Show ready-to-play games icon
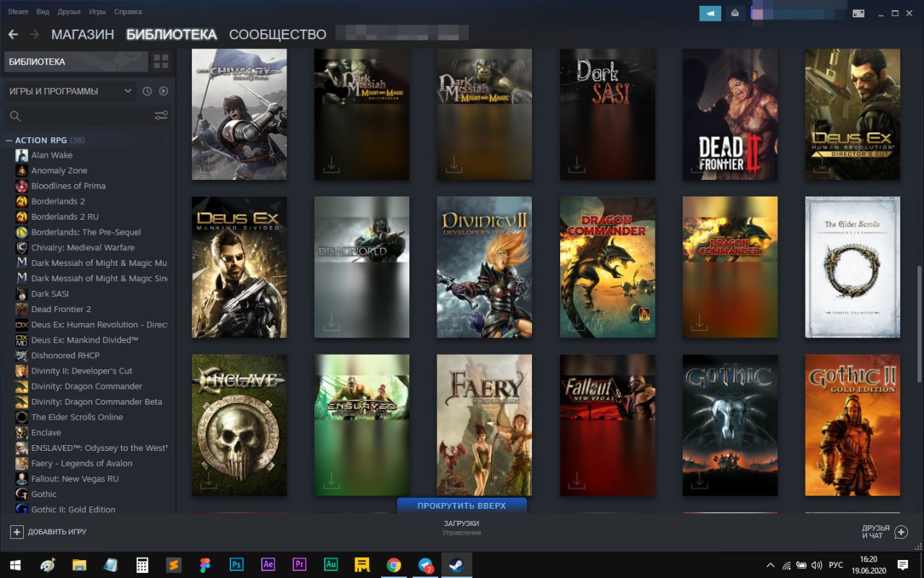This screenshot has height=578, width=924. click(163, 91)
